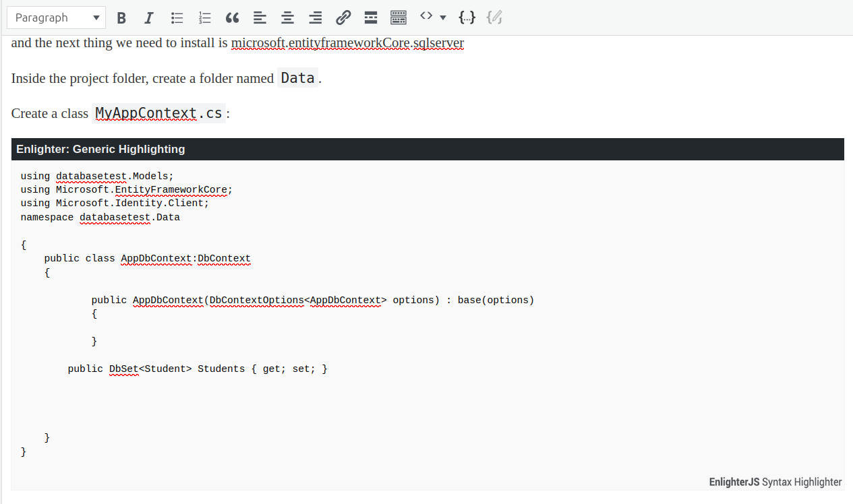
Task: Click the MyAppContext.cs inline code
Action: (x=158, y=113)
